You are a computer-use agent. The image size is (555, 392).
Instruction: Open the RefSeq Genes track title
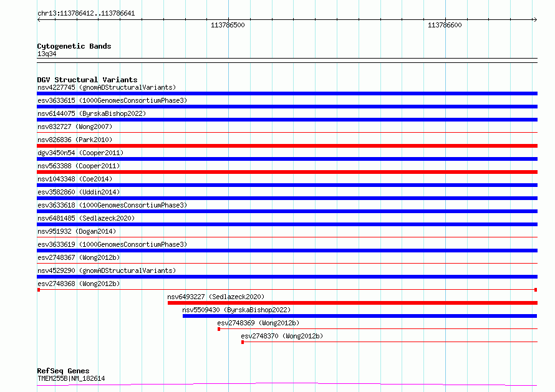pos(63,371)
